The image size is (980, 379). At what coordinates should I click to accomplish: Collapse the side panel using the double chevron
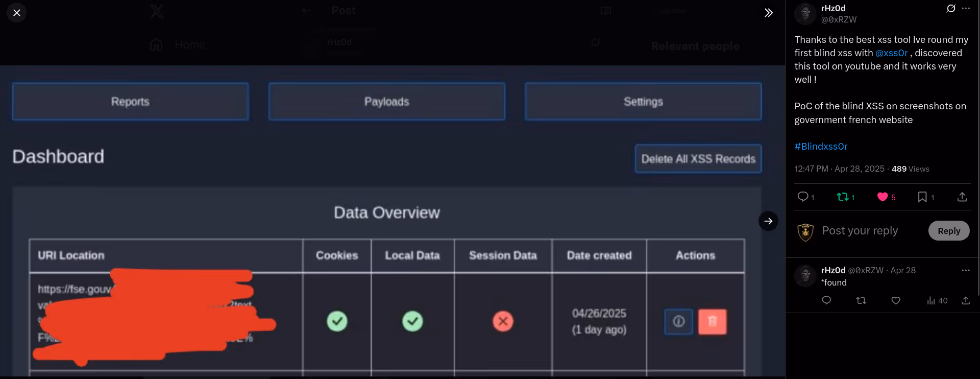[768, 13]
